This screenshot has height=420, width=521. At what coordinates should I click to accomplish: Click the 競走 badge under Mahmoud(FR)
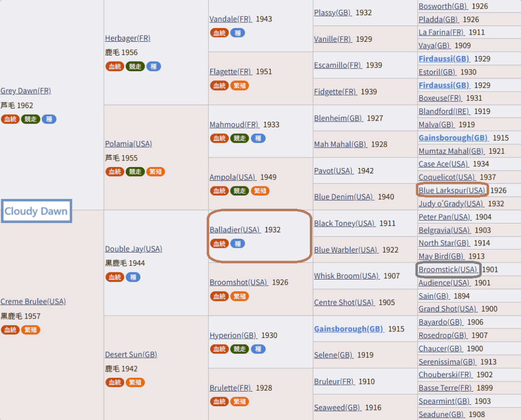click(240, 138)
